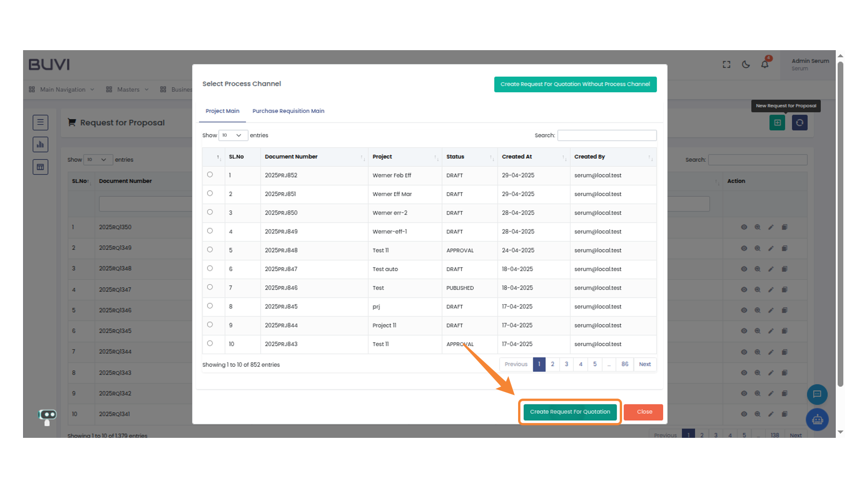Image resolution: width=868 pixels, height=488 pixels.
Task: Open the Show entries dropdown in the modal
Action: click(x=233, y=135)
